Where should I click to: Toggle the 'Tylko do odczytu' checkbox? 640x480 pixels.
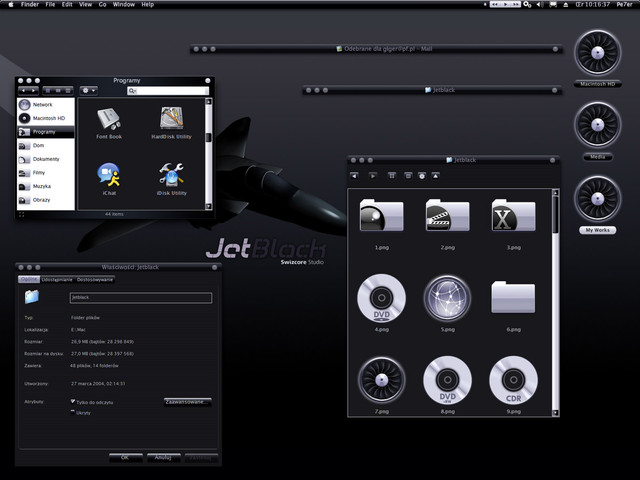pyautogui.click(x=73, y=402)
